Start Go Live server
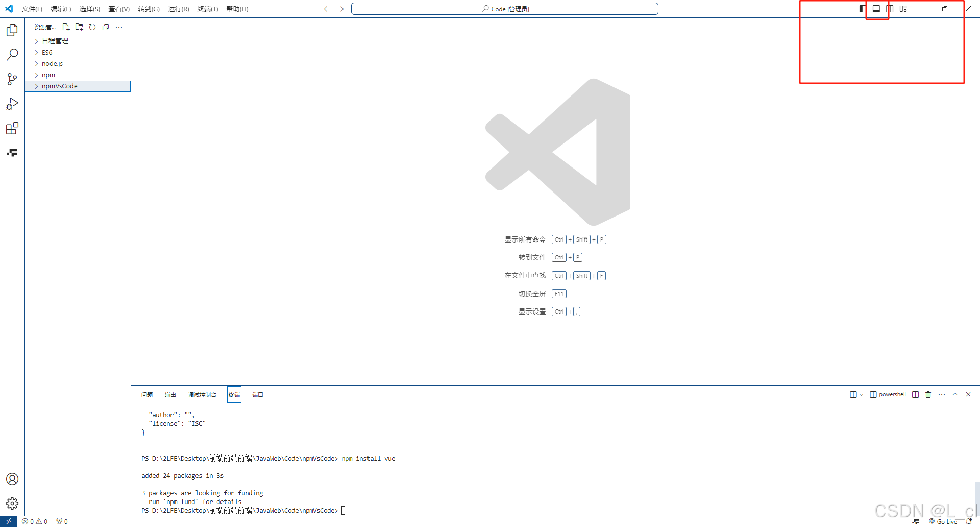 click(x=943, y=521)
